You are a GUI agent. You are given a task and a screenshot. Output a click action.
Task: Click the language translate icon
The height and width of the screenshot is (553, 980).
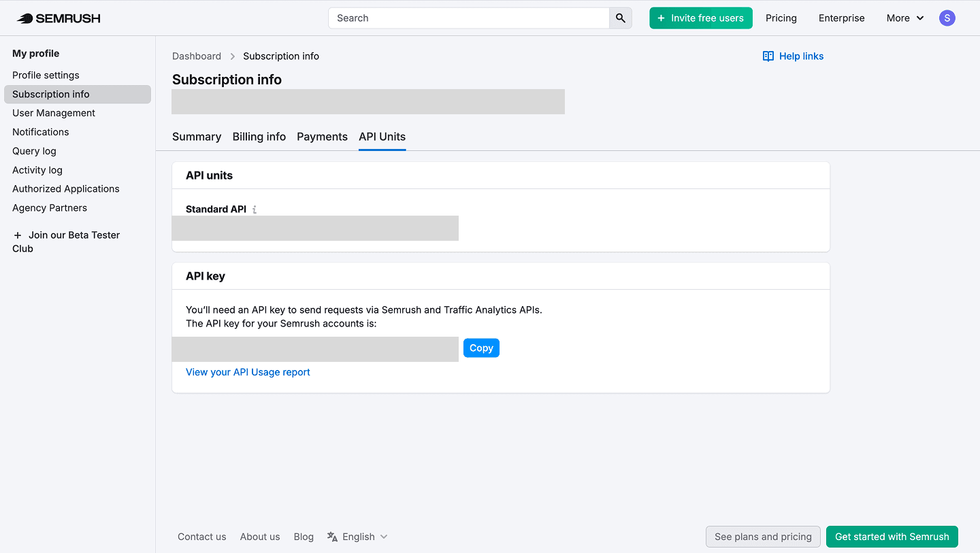pos(332,537)
